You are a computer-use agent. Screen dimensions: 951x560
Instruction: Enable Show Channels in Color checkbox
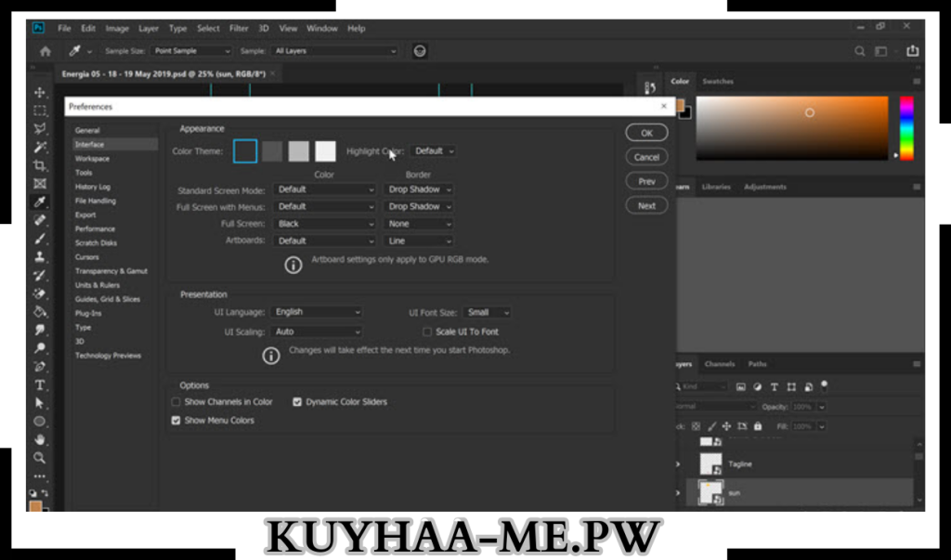pyautogui.click(x=176, y=401)
